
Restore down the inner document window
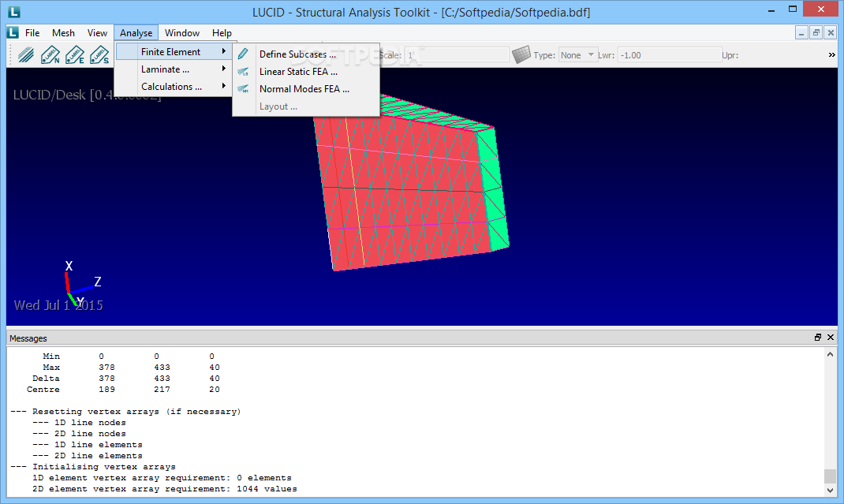(x=816, y=33)
